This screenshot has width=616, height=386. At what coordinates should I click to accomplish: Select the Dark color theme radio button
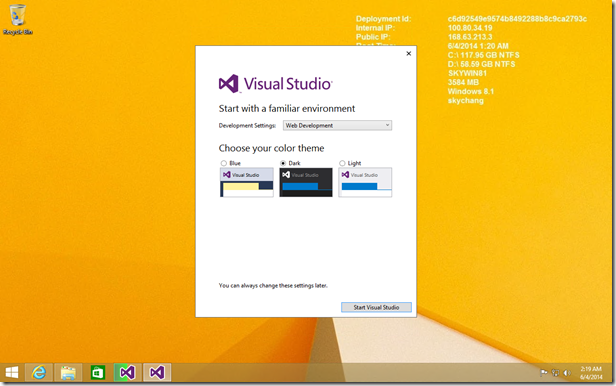click(x=283, y=163)
